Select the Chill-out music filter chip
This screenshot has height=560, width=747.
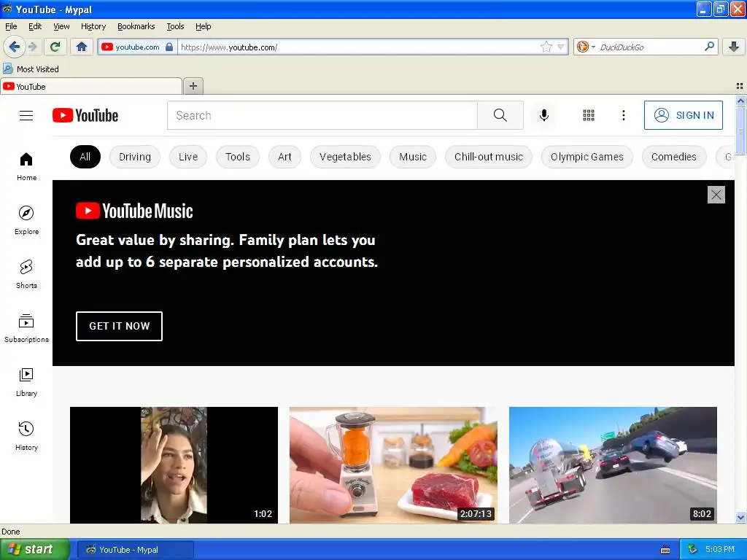(x=488, y=157)
